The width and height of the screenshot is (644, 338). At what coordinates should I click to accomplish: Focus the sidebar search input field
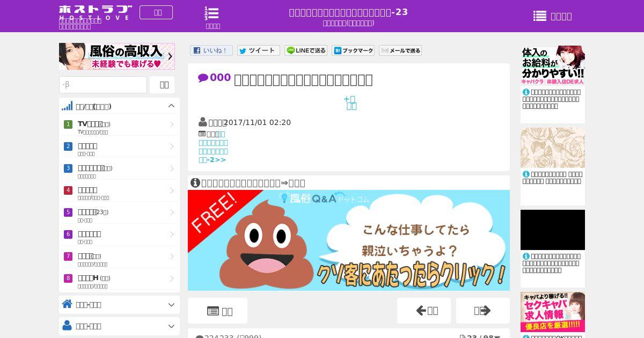103,85
